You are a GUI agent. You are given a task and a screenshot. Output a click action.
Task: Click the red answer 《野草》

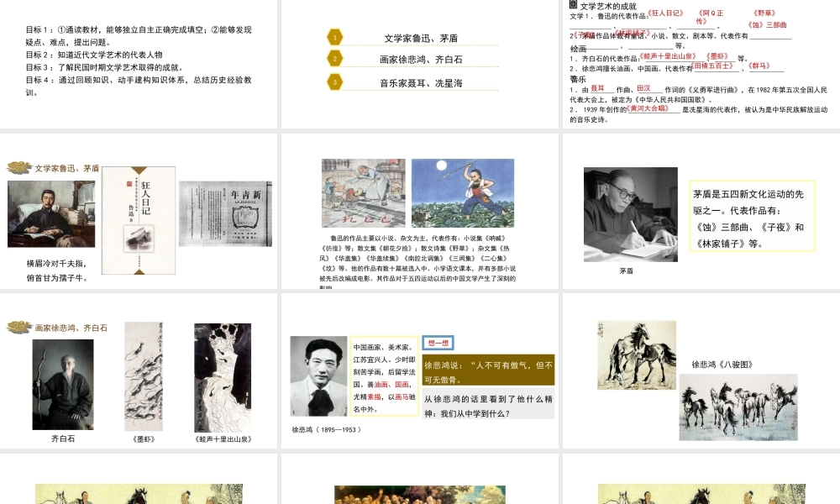point(764,13)
